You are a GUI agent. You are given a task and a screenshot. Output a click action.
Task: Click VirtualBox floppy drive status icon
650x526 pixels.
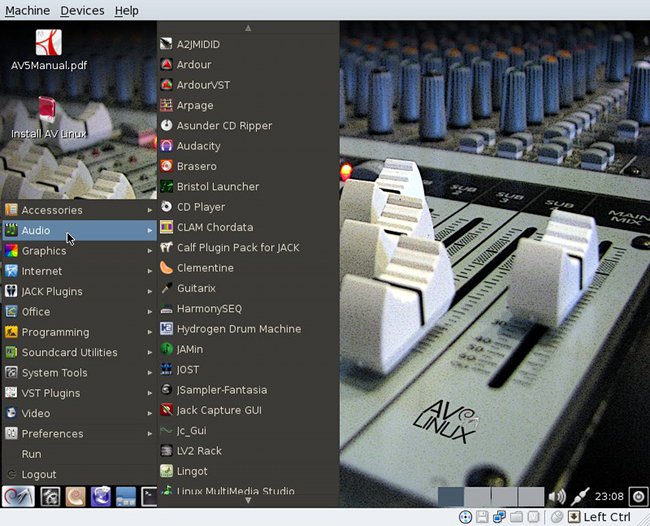pyautogui.click(x=482, y=517)
